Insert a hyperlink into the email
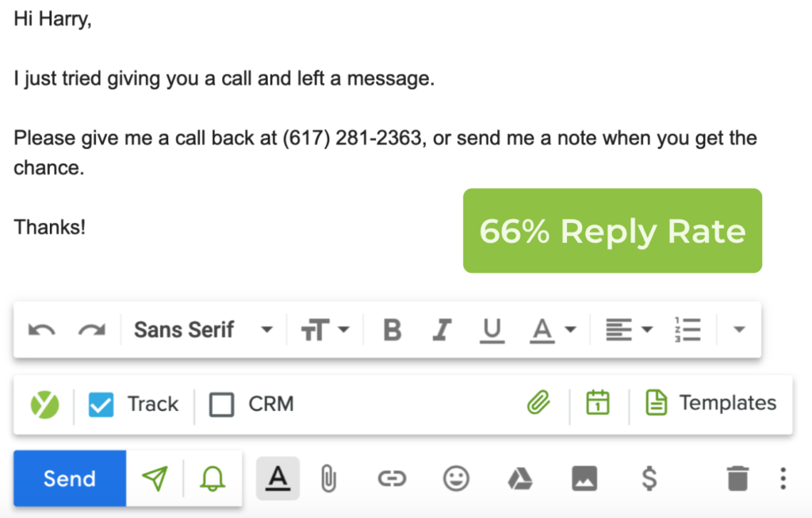This screenshot has width=812, height=518. [392, 478]
